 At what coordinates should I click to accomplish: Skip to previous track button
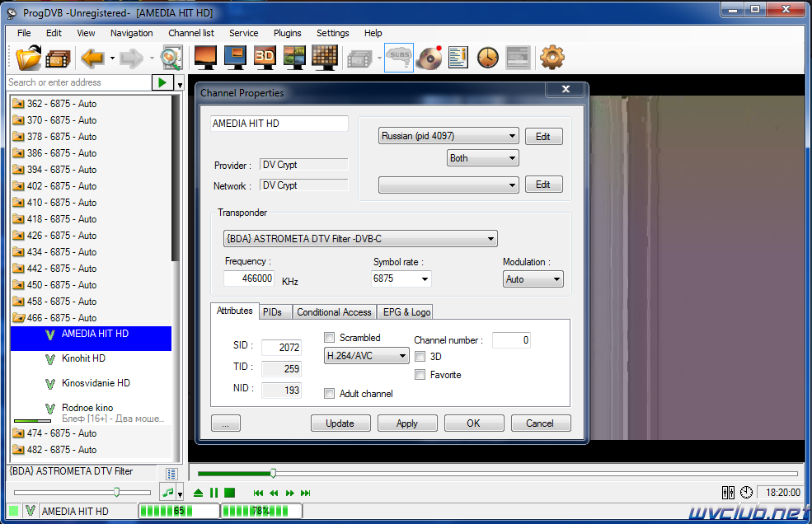click(258, 493)
